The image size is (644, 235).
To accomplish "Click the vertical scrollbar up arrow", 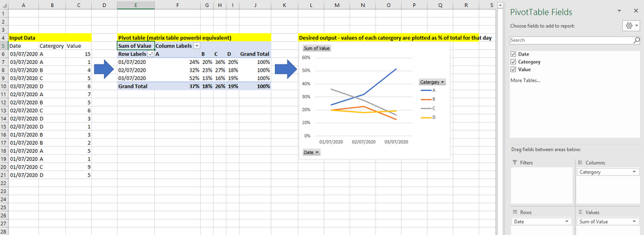I will [x=500, y=5].
